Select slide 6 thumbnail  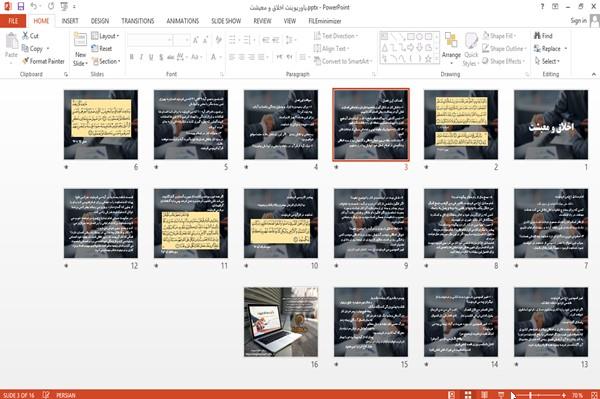(101, 125)
